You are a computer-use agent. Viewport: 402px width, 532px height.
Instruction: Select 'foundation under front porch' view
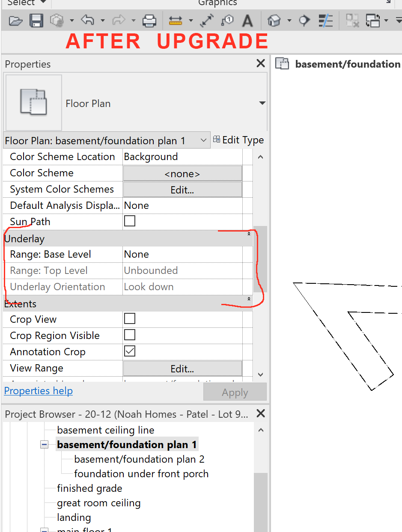(141, 474)
